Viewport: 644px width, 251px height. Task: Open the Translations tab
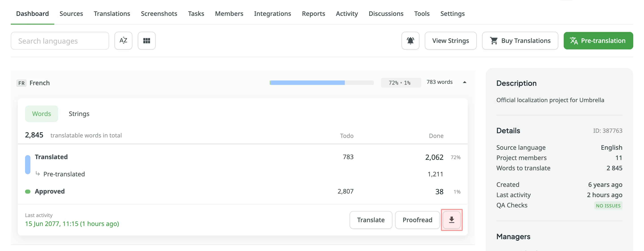click(x=112, y=13)
